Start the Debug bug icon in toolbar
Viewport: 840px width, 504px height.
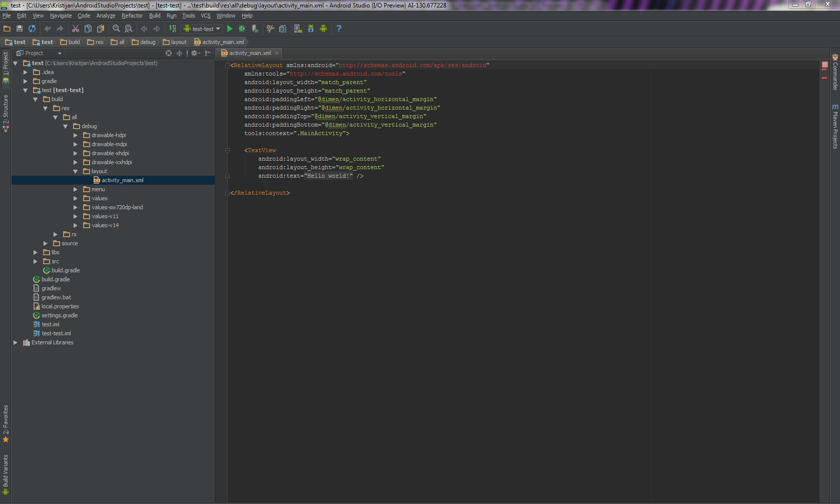(x=242, y=29)
